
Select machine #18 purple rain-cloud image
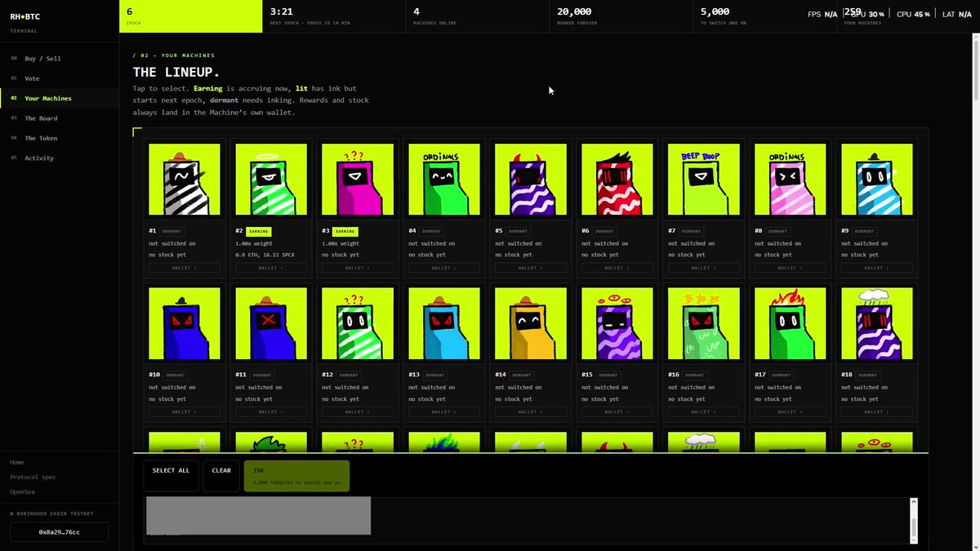[877, 323]
